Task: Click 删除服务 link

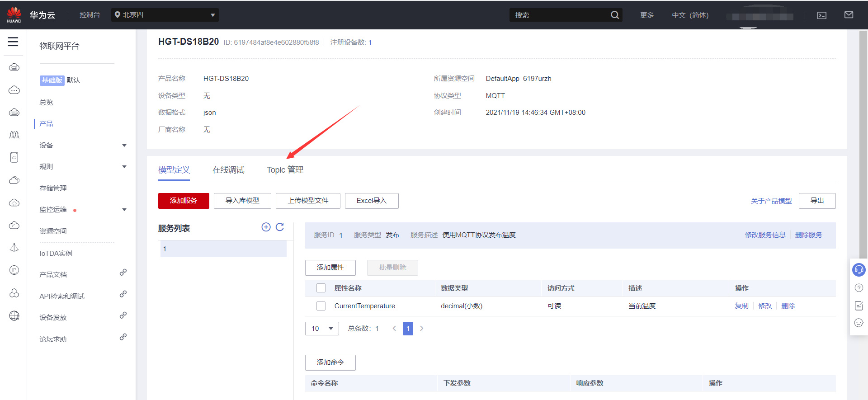Action: point(809,235)
